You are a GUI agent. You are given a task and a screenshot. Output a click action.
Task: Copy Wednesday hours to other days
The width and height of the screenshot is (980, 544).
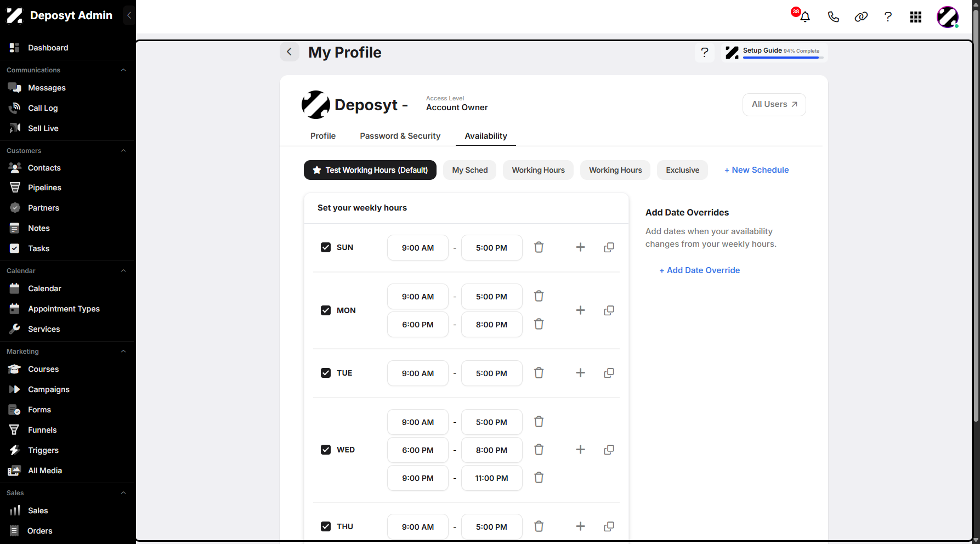[x=609, y=450]
